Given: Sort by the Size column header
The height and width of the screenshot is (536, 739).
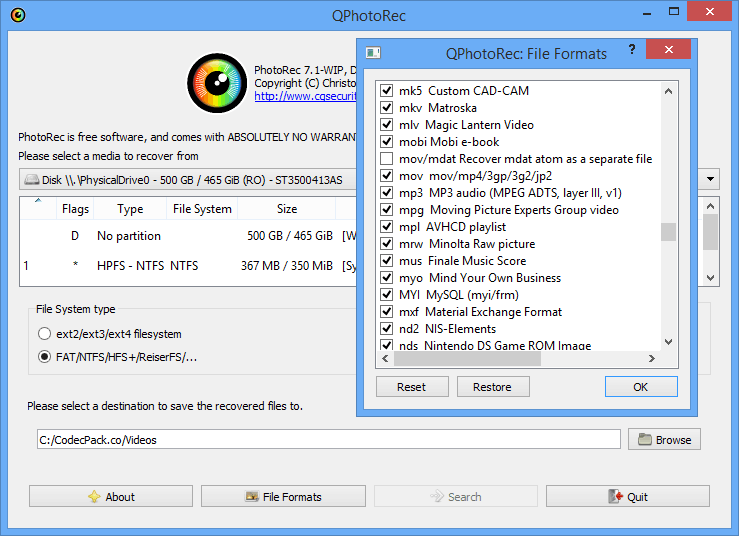Looking at the screenshot, I should click(x=287, y=209).
